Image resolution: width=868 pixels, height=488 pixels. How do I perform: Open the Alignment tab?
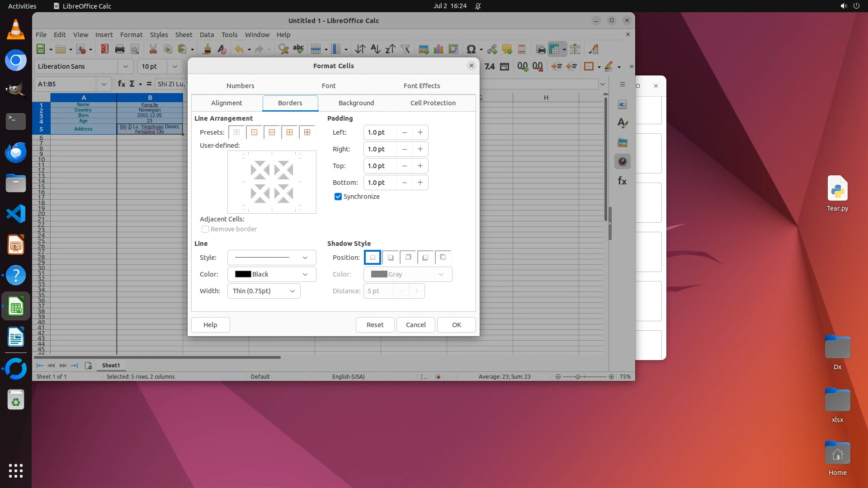[x=226, y=103]
